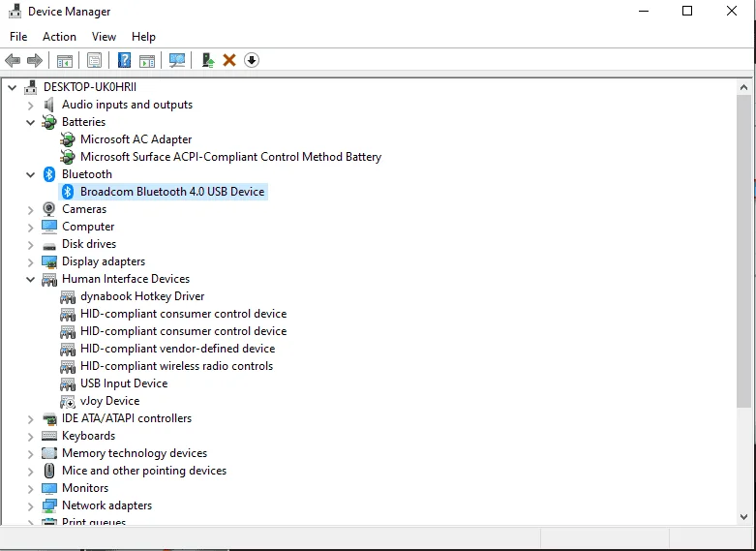Collapse the Human Interface Devices category

(30, 279)
